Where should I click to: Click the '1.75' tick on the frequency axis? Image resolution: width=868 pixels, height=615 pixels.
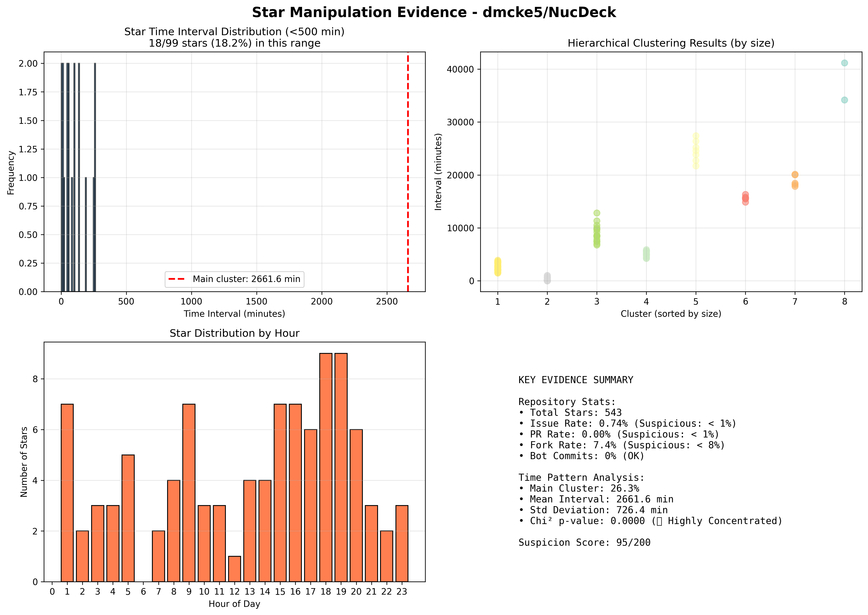click(28, 92)
